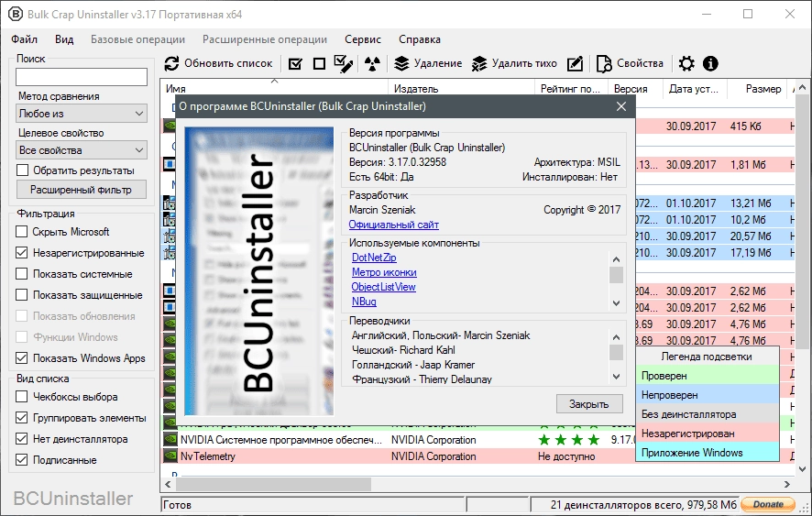812x516 pixels.
Task: Invert selection with the check-and-pencil toolbar icon
Action: (x=344, y=64)
